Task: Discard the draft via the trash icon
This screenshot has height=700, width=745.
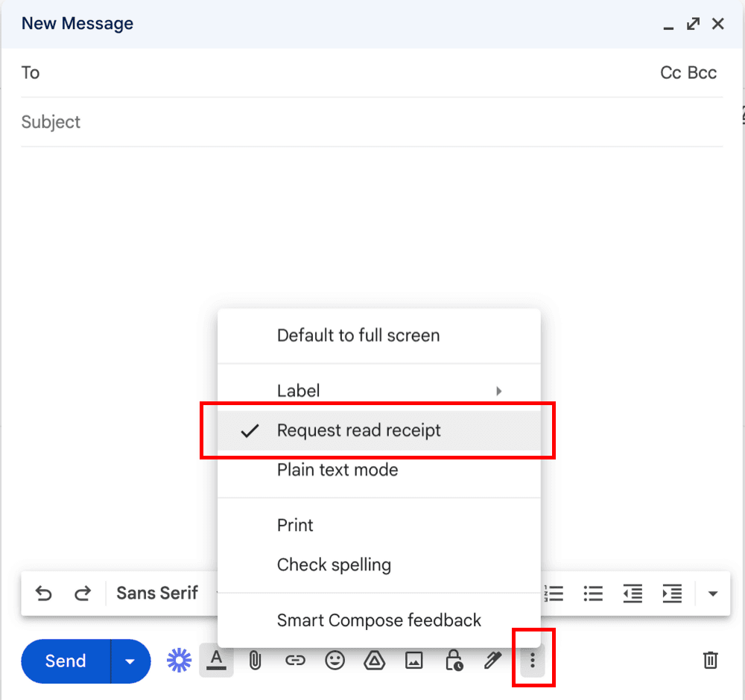Action: [710, 661]
